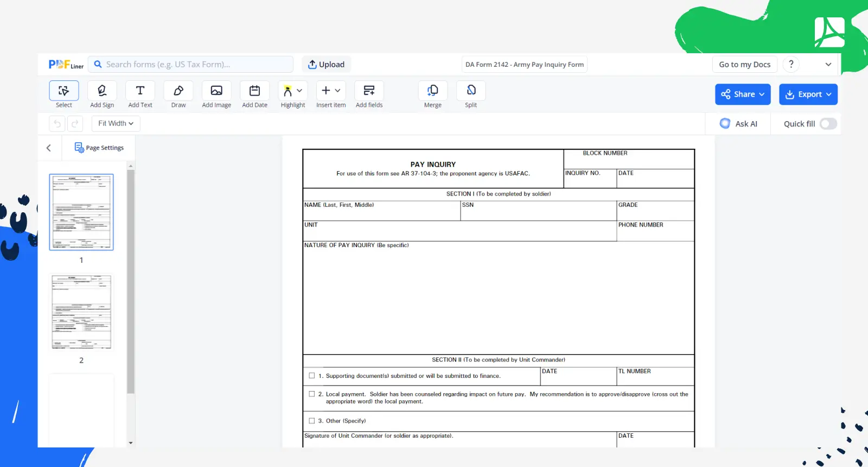
Task: Open page 2 thumbnail
Action: (x=81, y=312)
